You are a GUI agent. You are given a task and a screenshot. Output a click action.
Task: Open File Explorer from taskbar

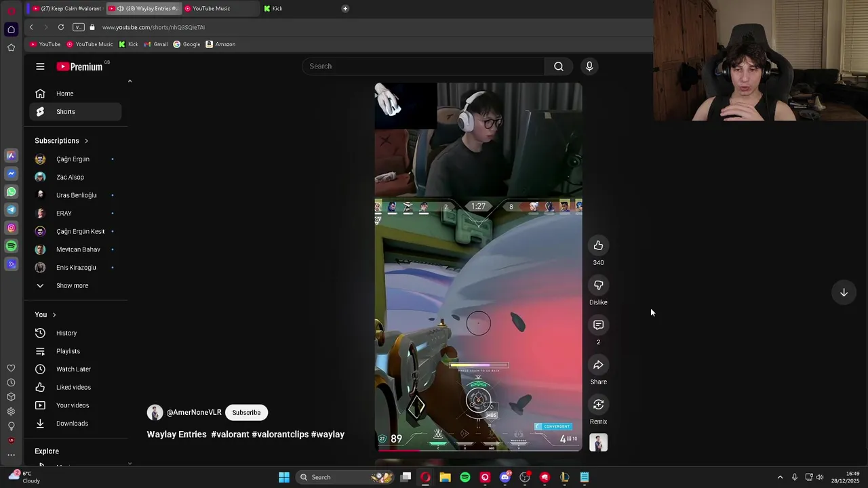(445, 477)
